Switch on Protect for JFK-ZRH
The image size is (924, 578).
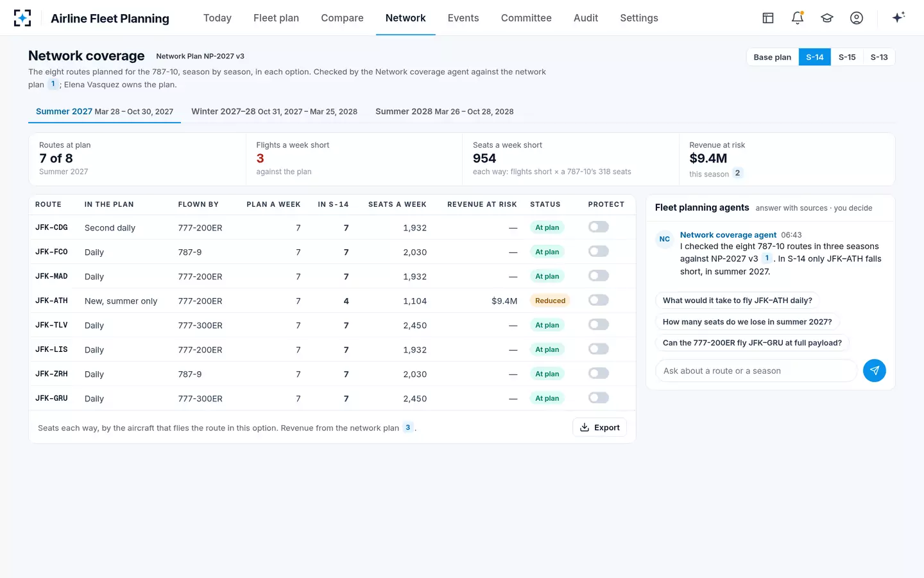pos(599,373)
